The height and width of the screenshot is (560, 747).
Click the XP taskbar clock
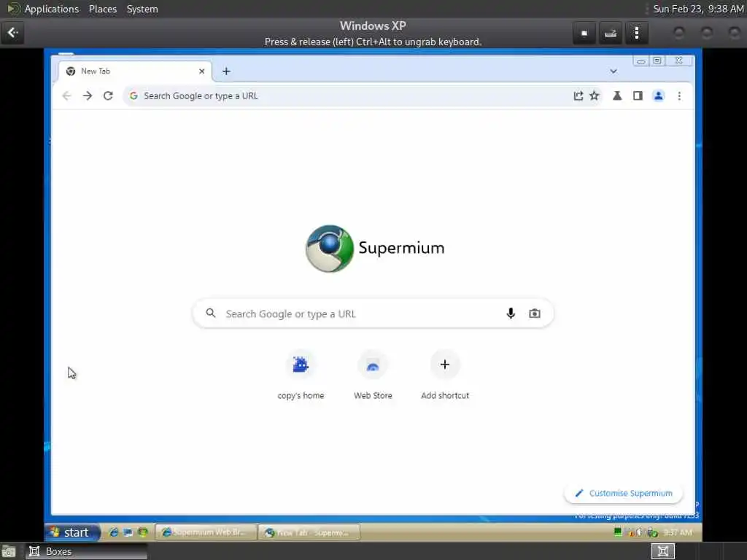click(678, 532)
